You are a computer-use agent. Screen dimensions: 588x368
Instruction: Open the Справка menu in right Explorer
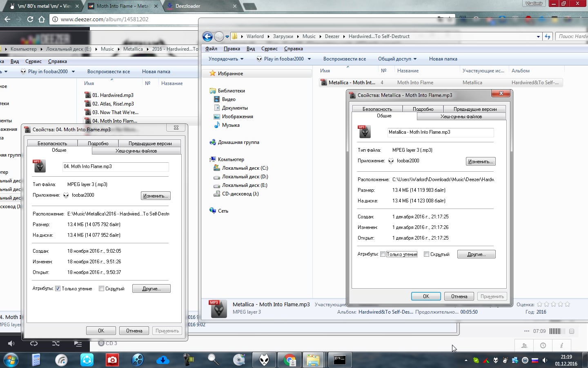tap(293, 49)
